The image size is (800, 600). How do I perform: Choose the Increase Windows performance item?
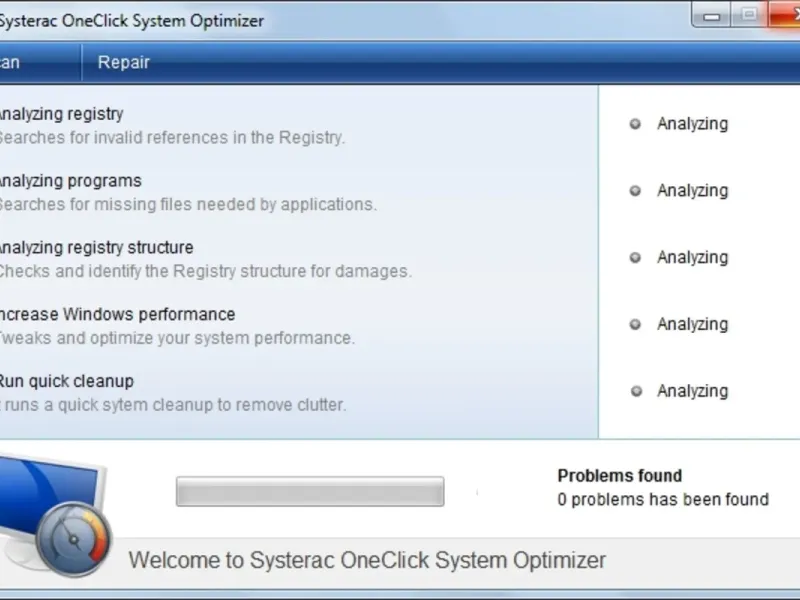coord(116,315)
